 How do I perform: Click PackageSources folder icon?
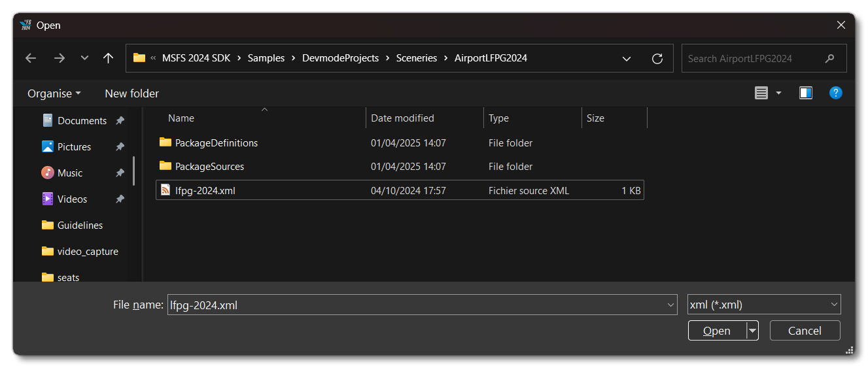coord(165,166)
